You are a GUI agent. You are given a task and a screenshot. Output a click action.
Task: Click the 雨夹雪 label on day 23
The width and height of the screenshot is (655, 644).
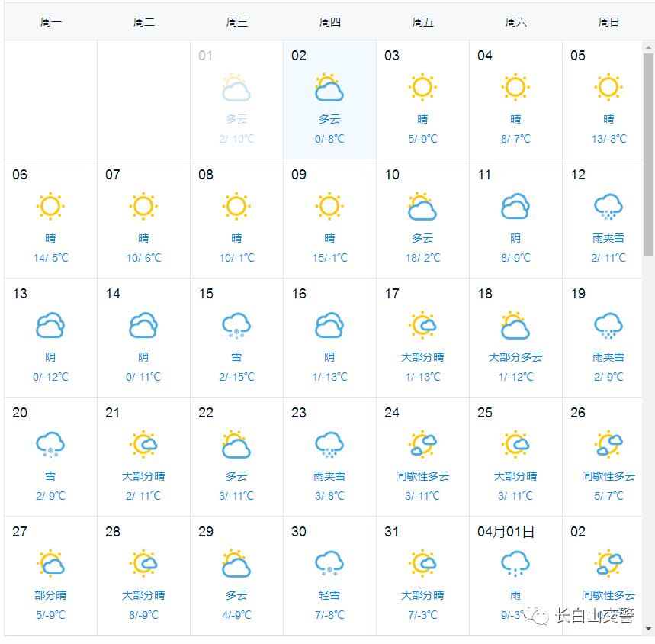[329, 476]
